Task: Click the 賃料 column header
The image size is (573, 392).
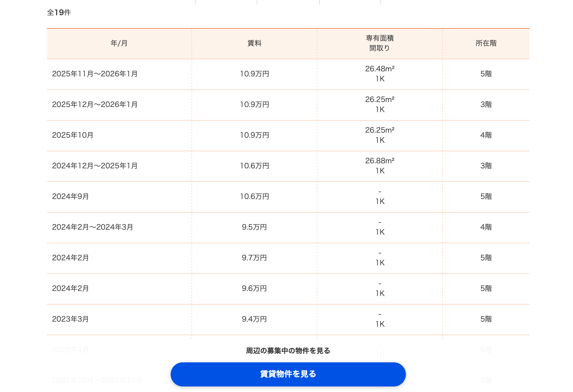Action: pos(254,43)
